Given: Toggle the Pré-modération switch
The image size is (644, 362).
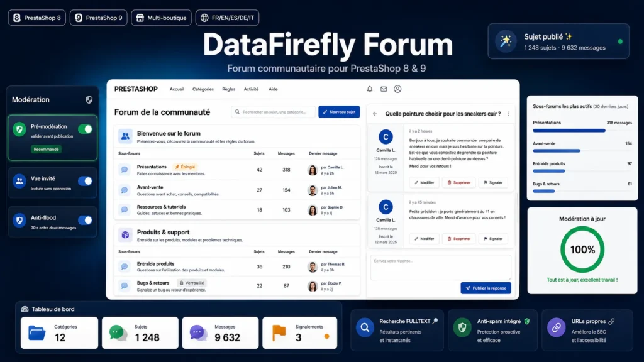Looking at the screenshot, I should 86,129.
